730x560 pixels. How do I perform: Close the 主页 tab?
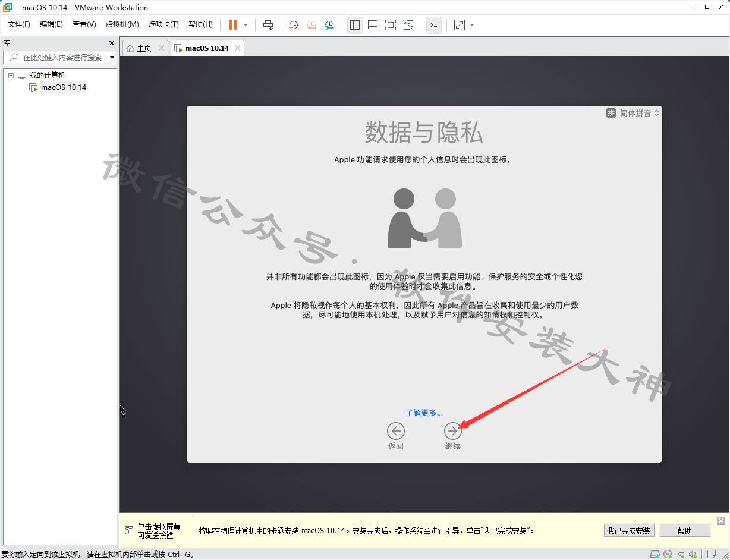coord(161,48)
